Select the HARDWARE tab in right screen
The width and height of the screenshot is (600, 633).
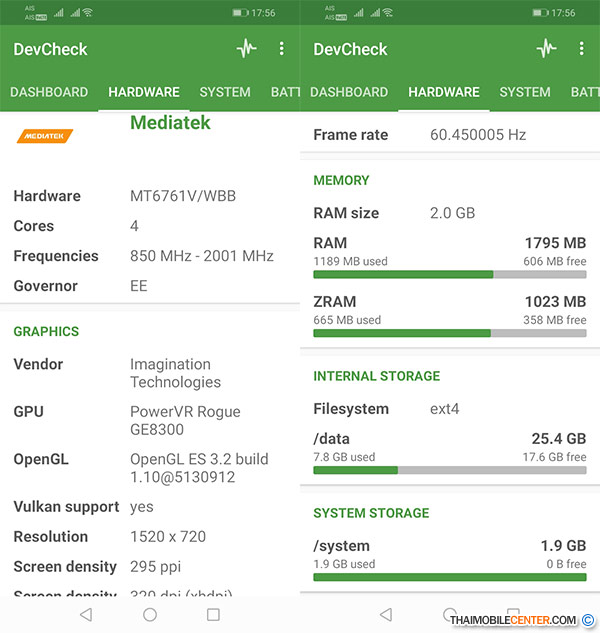pyautogui.click(x=444, y=92)
